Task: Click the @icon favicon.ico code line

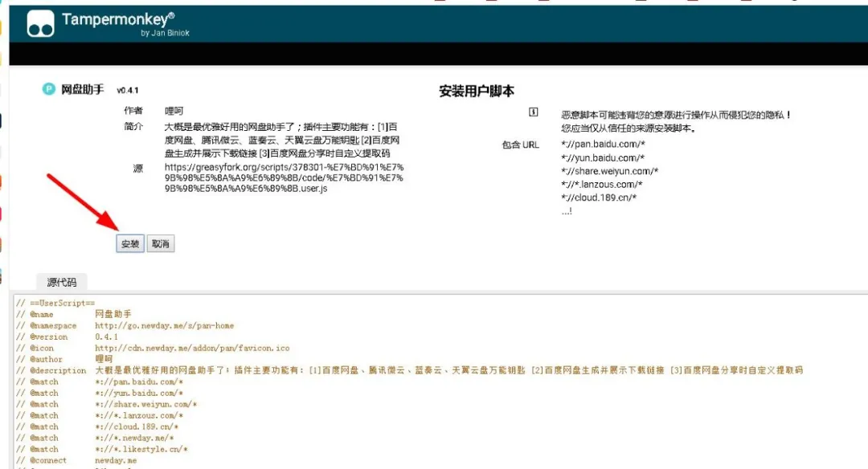Action: click(152, 348)
